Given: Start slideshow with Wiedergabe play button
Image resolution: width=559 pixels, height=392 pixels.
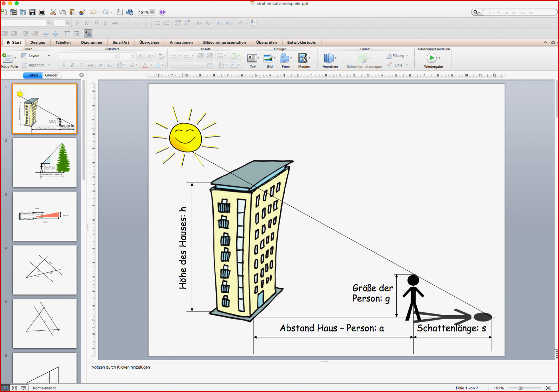Looking at the screenshot, I should (431, 58).
